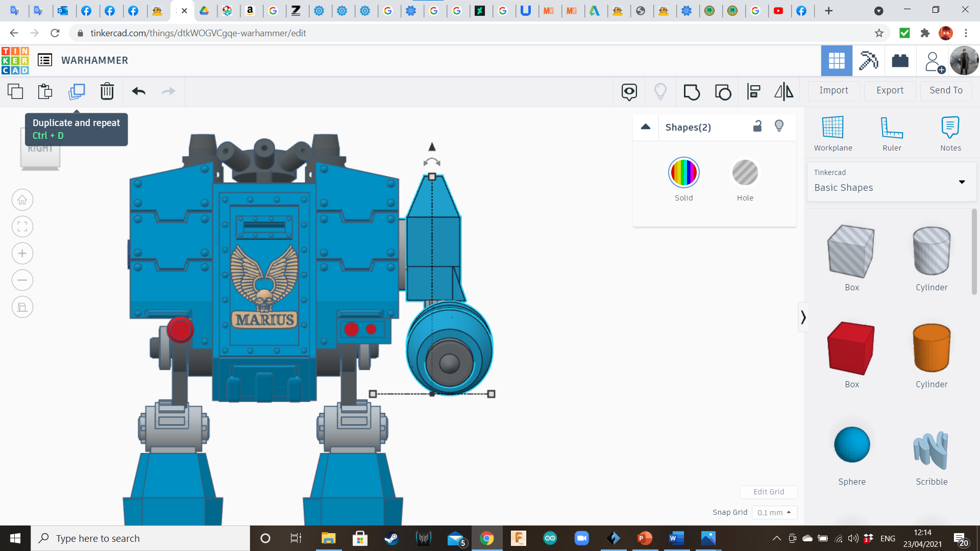This screenshot has width=980, height=551.
Task: Collapse the shapes sidebar with the chevron
Action: tap(803, 317)
